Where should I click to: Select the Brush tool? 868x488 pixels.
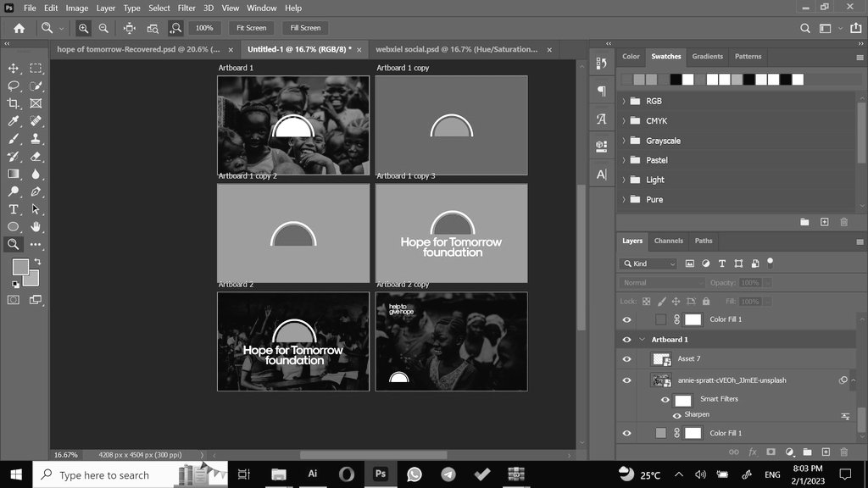click(x=14, y=138)
